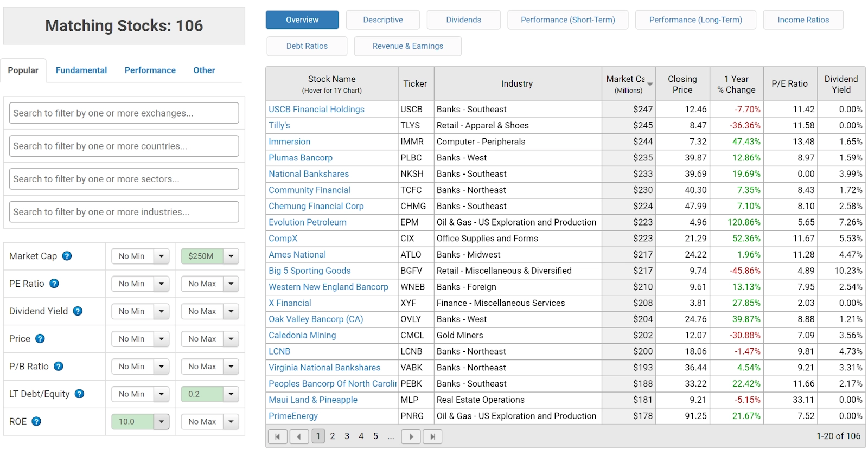This screenshot has width=868, height=450.
Task: Open LT Debt/Equity help icon
Action: coord(79,394)
